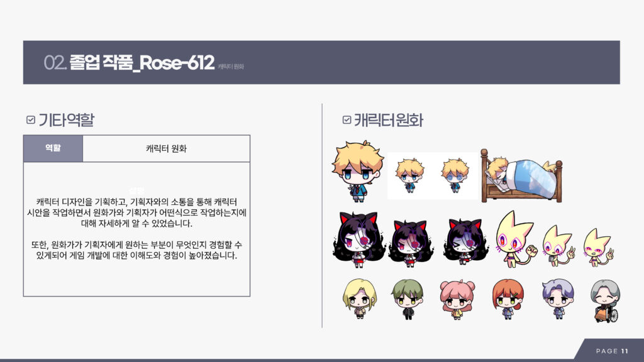This screenshot has height=362, width=644.
Task: Click the PAGE 11 indicator
Action: tap(612, 351)
